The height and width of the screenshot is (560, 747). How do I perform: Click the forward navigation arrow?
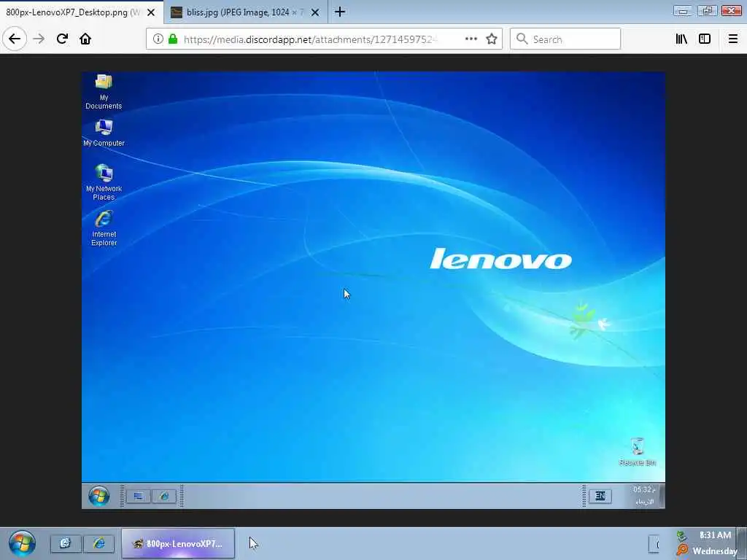point(39,39)
